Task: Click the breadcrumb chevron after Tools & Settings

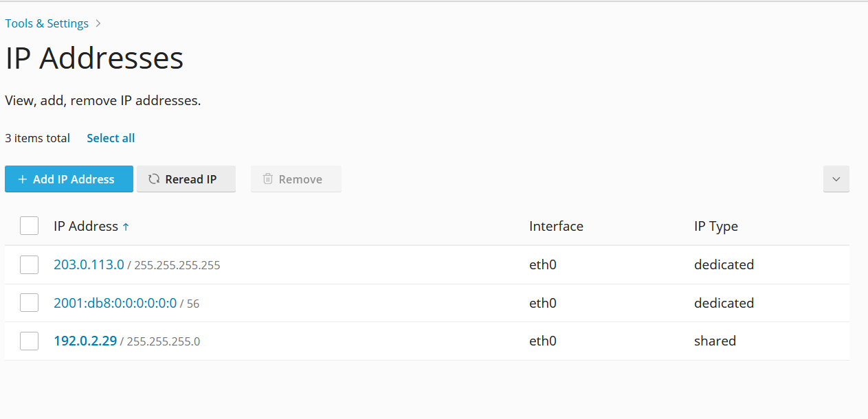Action: pyautogui.click(x=98, y=23)
